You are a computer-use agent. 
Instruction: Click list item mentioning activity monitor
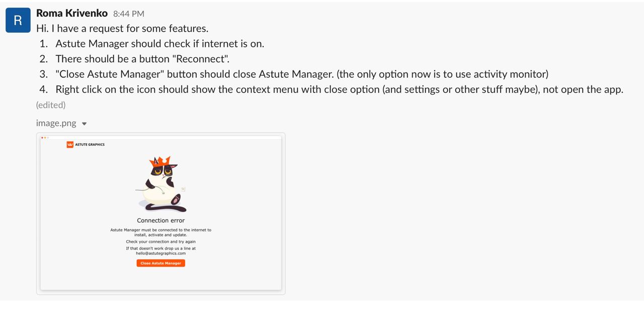coord(302,74)
